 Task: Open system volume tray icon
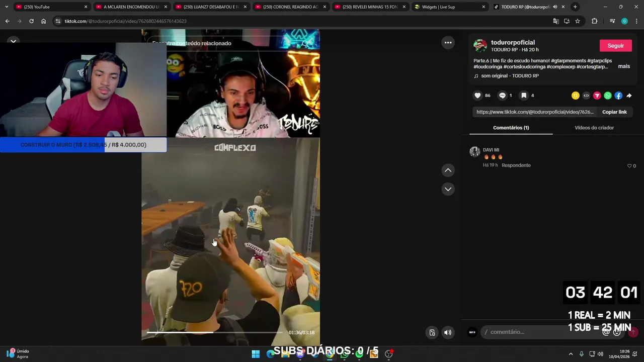click(600, 354)
